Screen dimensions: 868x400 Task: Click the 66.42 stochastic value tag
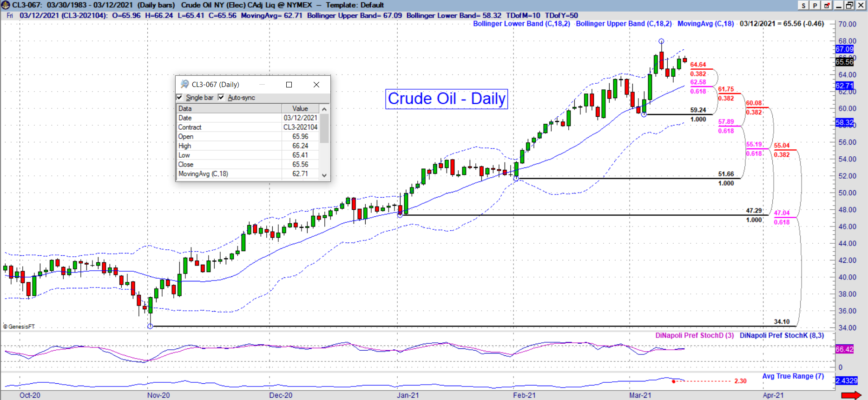pyautogui.click(x=844, y=349)
